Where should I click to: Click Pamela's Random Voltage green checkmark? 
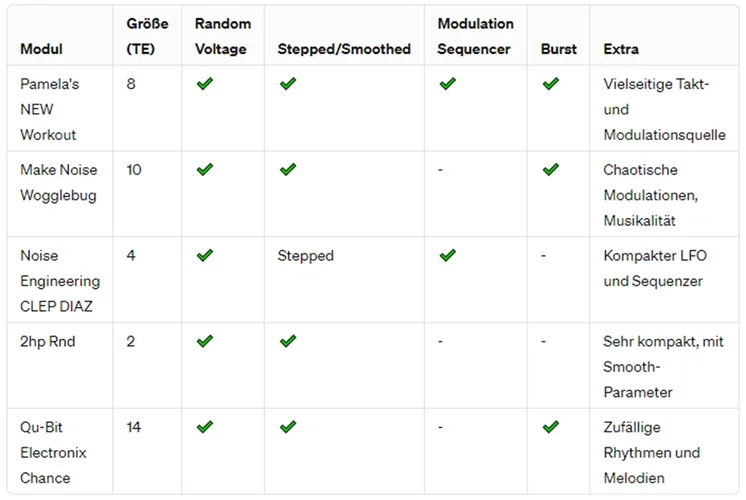tap(205, 84)
